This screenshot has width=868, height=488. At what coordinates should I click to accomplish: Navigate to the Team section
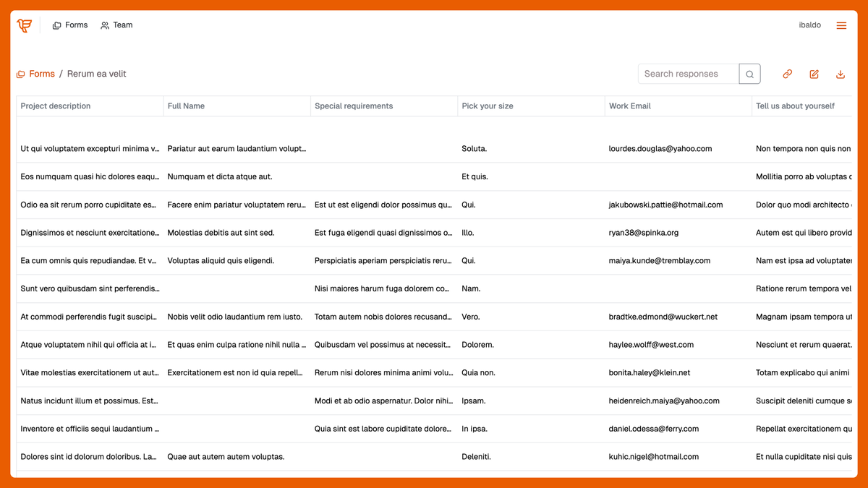click(122, 25)
